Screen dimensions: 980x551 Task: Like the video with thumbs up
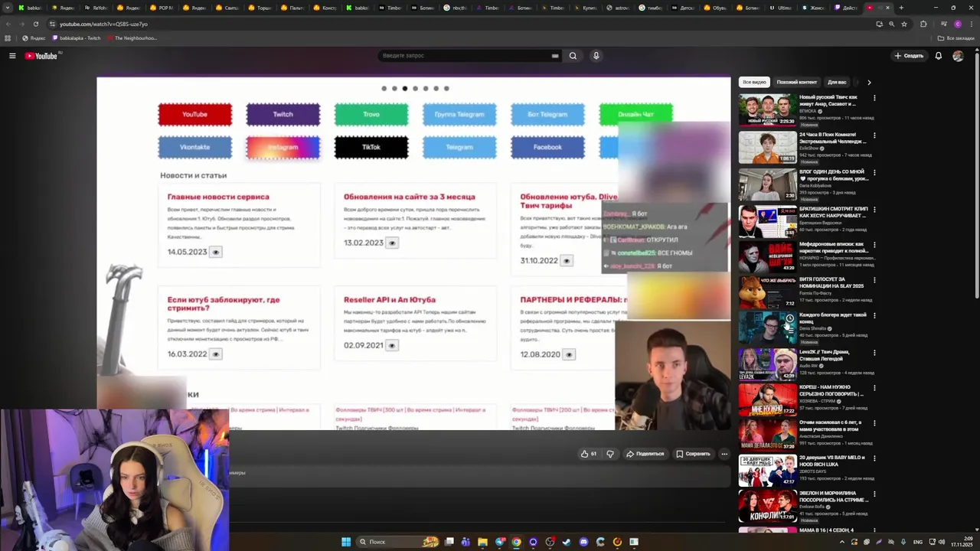click(589, 454)
